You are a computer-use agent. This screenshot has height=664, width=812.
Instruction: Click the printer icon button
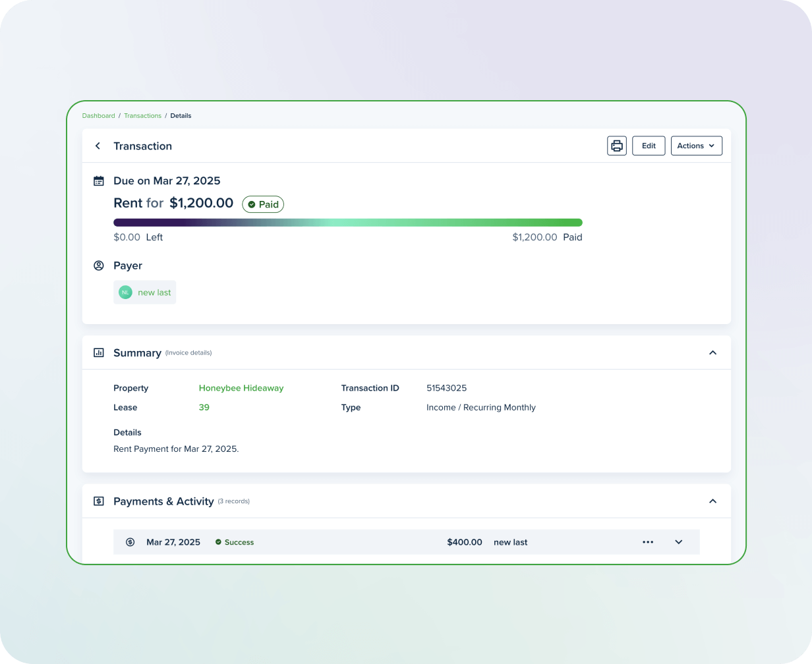(616, 146)
